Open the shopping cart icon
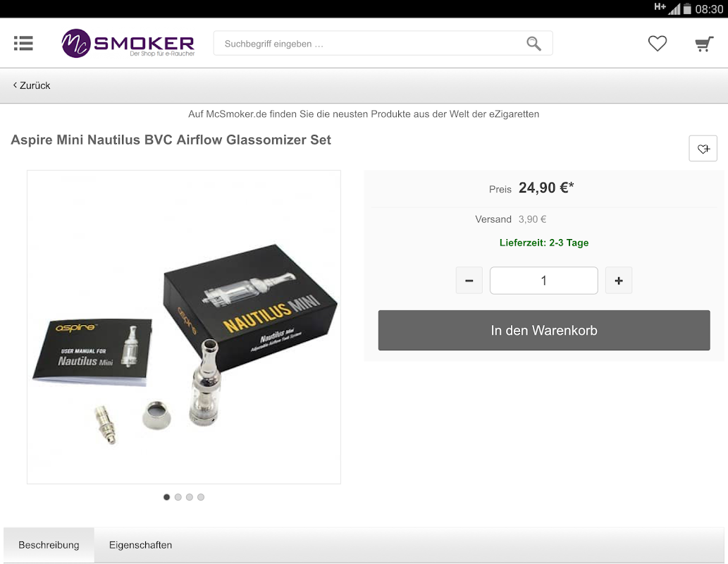 (704, 44)
